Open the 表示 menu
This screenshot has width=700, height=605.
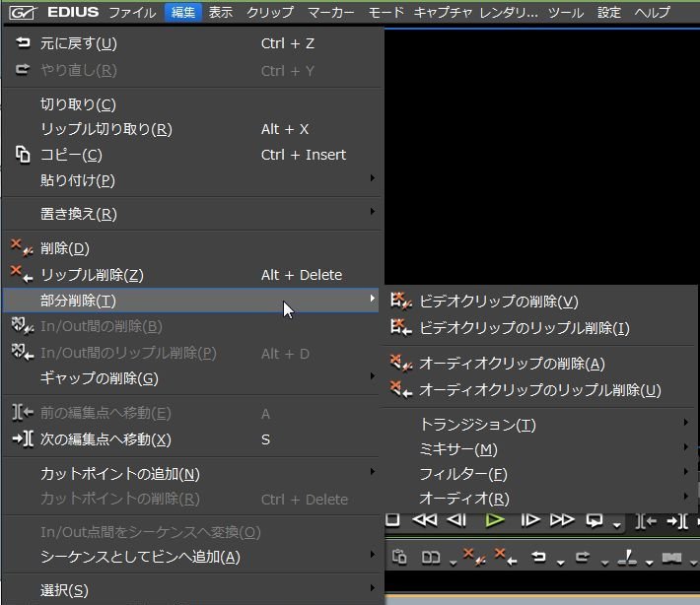tap(221, 12)
